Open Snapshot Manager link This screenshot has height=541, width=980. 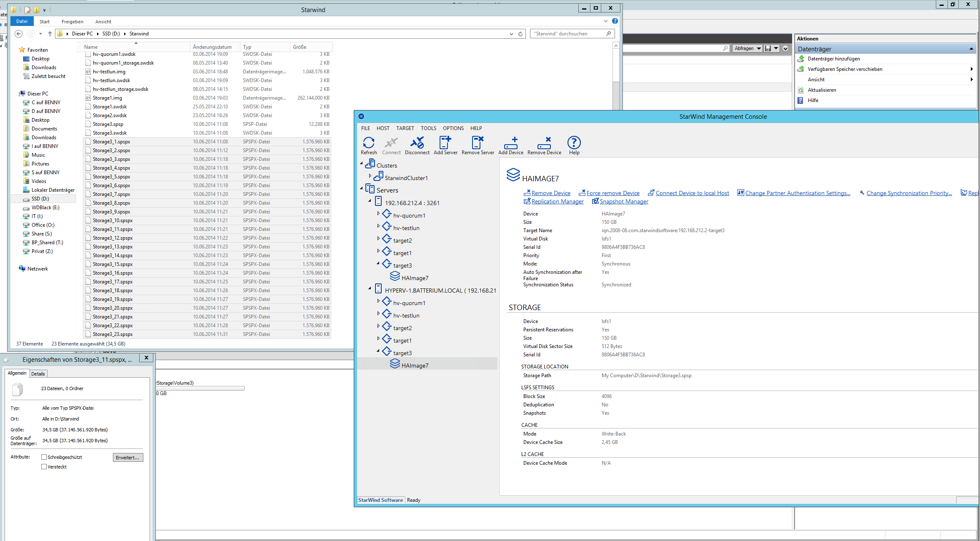pyautogui.click(x=624, y=201)
